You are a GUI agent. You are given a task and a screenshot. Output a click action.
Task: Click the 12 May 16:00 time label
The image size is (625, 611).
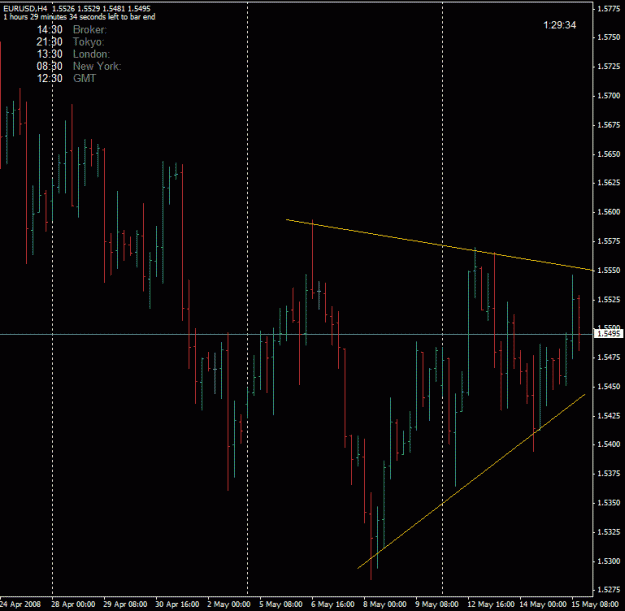491,604
